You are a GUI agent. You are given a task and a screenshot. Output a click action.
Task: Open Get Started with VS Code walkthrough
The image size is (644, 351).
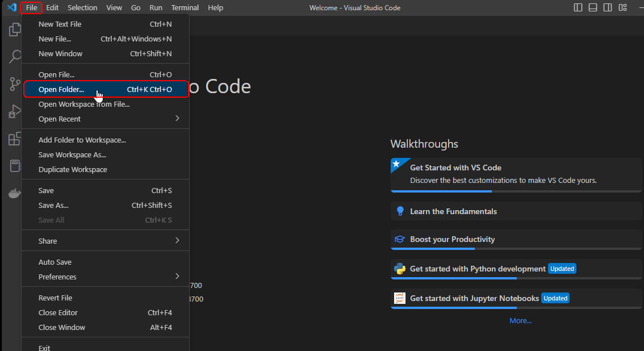(x=516, y=175)
